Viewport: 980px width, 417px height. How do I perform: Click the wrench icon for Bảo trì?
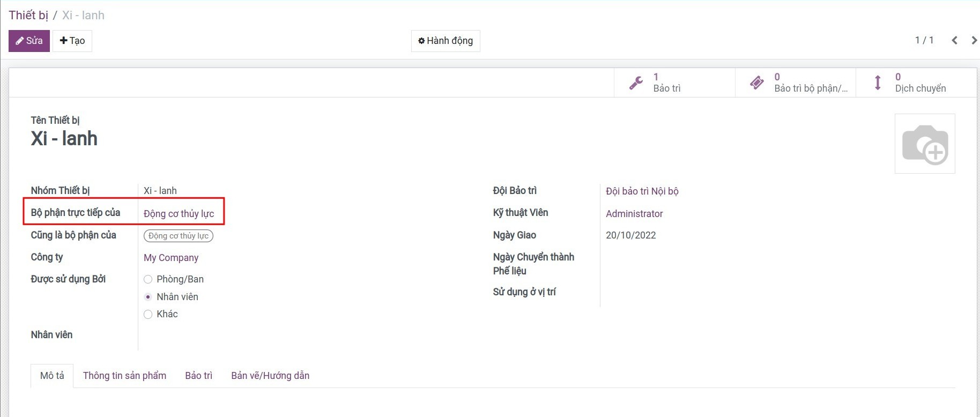(x=636, y=83)
